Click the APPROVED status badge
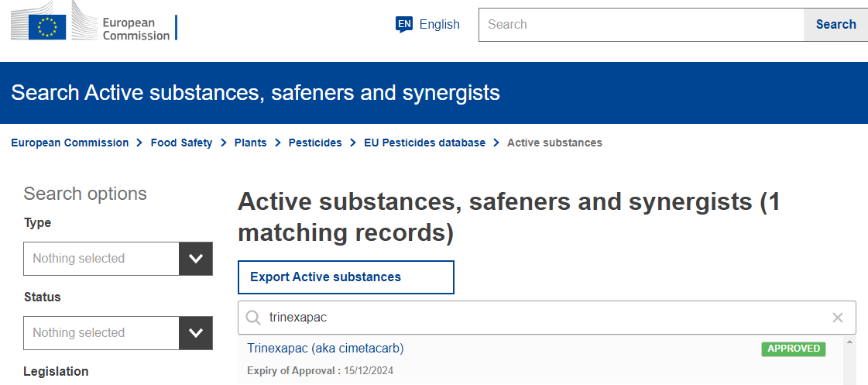The width and height of the screenshot is (868, 385). (x=793, y=349)
